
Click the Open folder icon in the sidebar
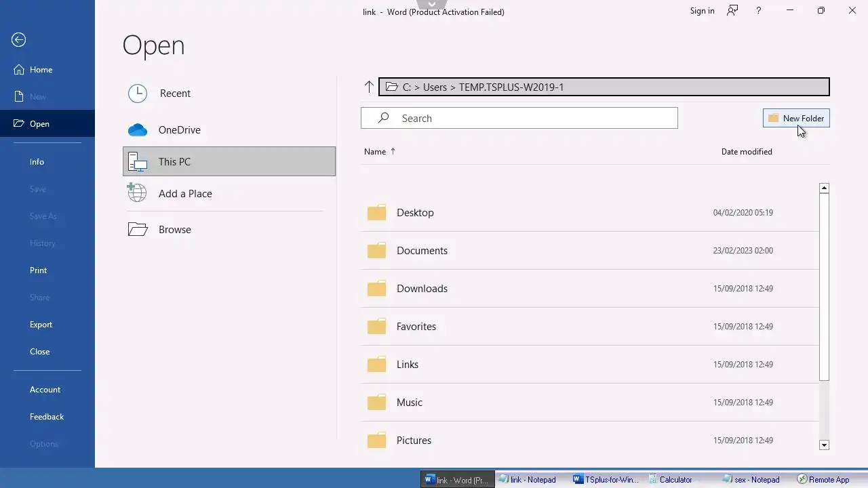pos(18,123)
